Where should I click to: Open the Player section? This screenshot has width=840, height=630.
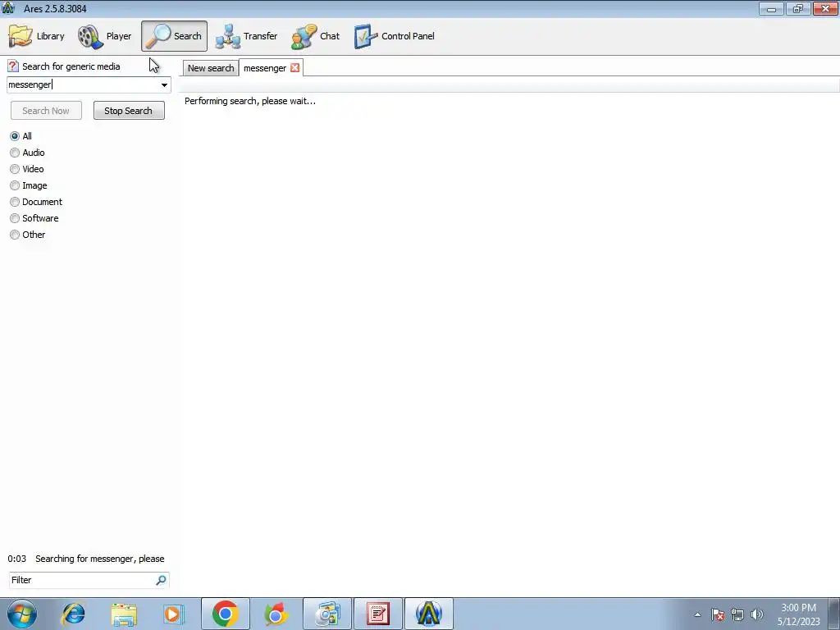coord(104,36)
